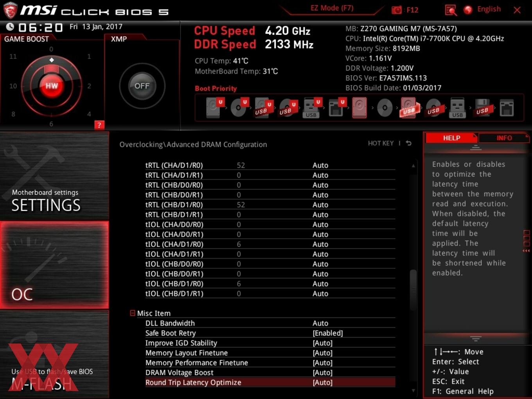The width and height of the screenshot is (532, 399).
Task: Click the MSI dragon shield logo
Action: coord(10,10)
